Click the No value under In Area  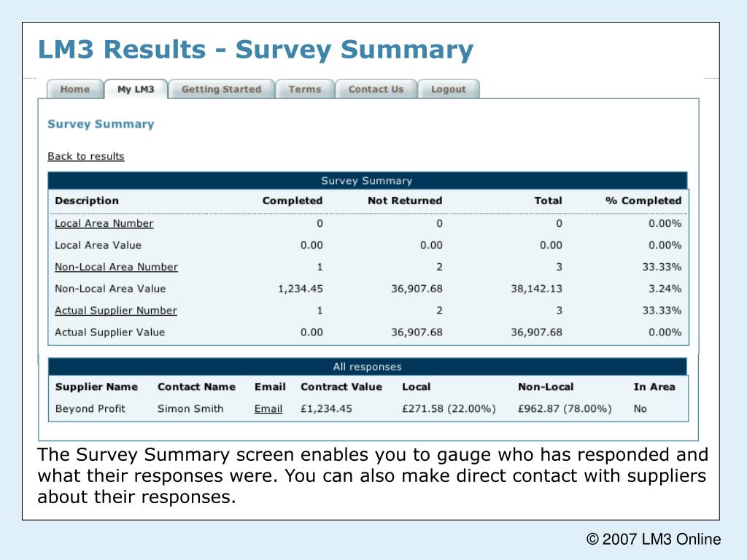pos(640,408)
